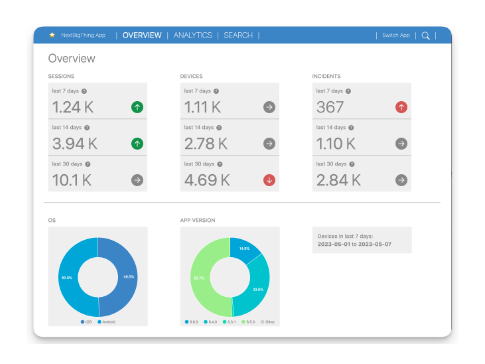
Task: Click help icon next to sessions last 7 days
Action: 84,91
